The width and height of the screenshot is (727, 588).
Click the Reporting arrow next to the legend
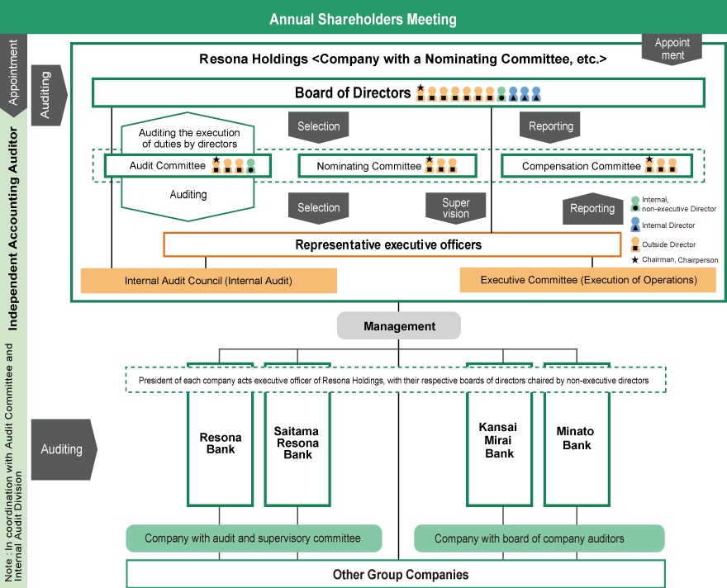pos(593,208)
